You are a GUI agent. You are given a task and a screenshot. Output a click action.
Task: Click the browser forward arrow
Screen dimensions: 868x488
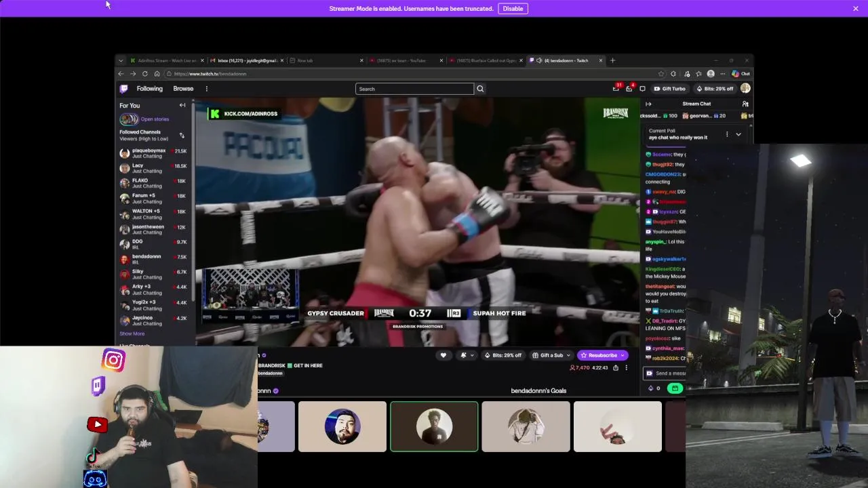pyautogui.click(x=132, y=74)
